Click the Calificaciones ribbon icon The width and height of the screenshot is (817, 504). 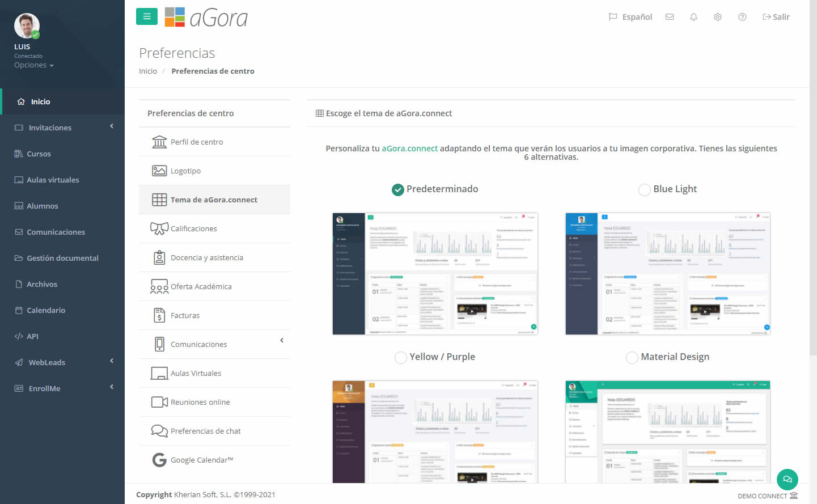[x=159, y=228]
